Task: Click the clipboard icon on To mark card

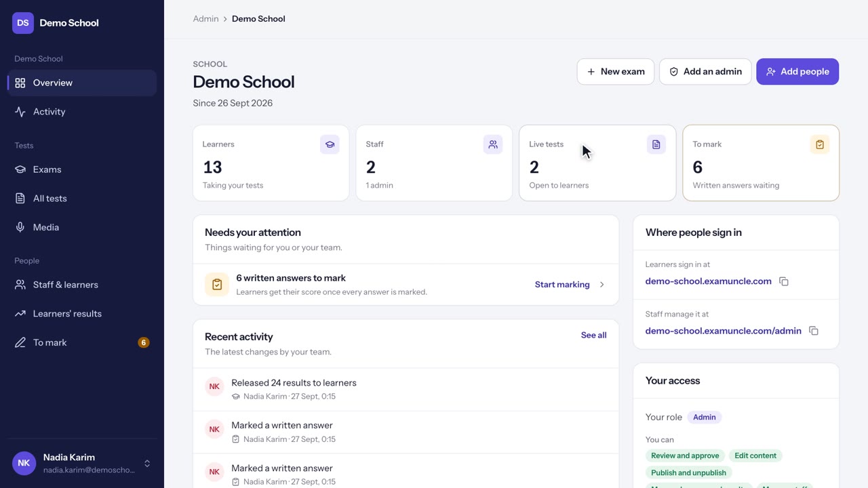Action: point(820,144)
